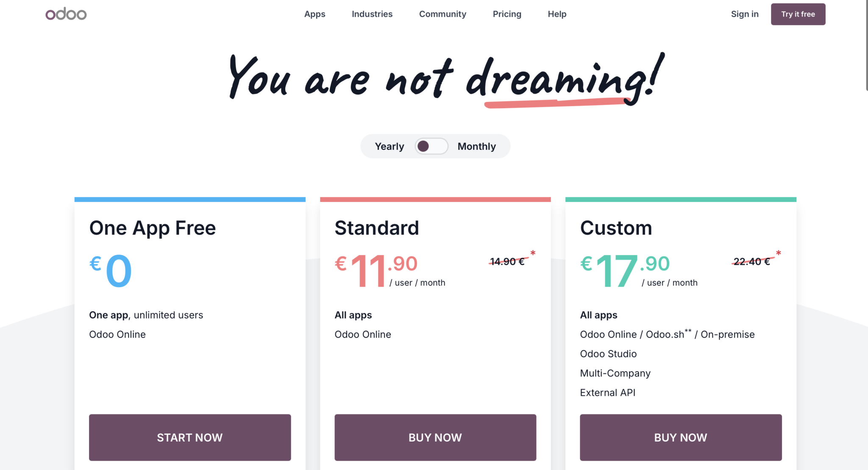Open the Industries menu
The image size is (868, 470).
372,14
